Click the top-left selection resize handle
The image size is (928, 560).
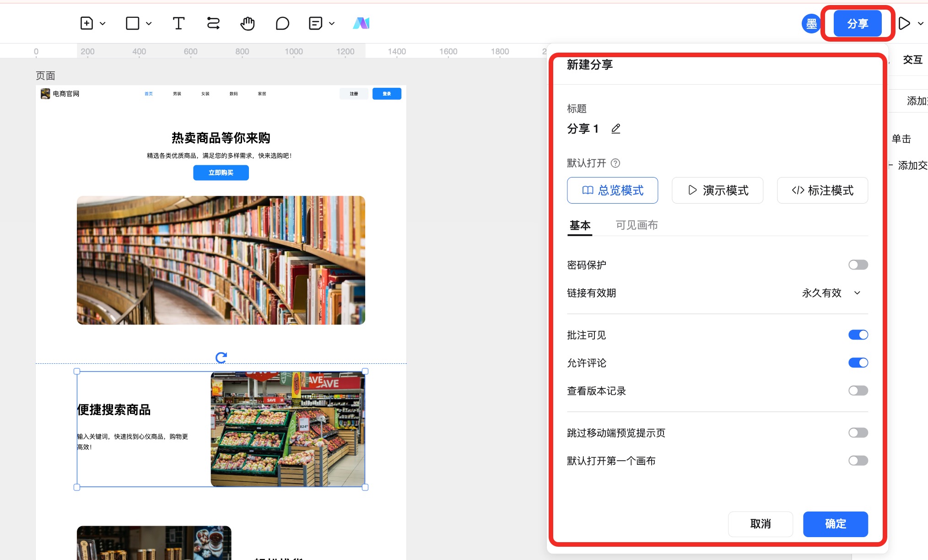(x=77, y=372)
